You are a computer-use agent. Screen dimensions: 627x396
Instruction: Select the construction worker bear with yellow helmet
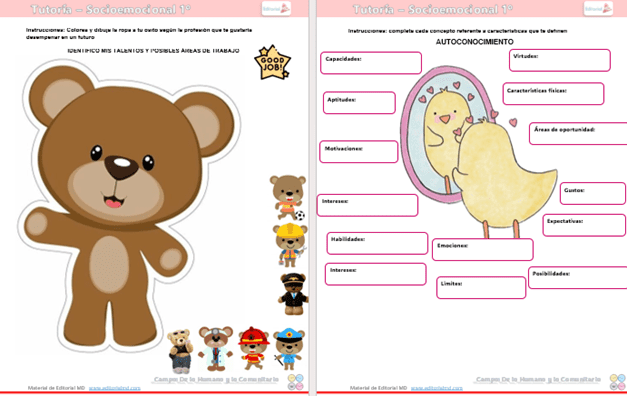[x=290, y=245]
